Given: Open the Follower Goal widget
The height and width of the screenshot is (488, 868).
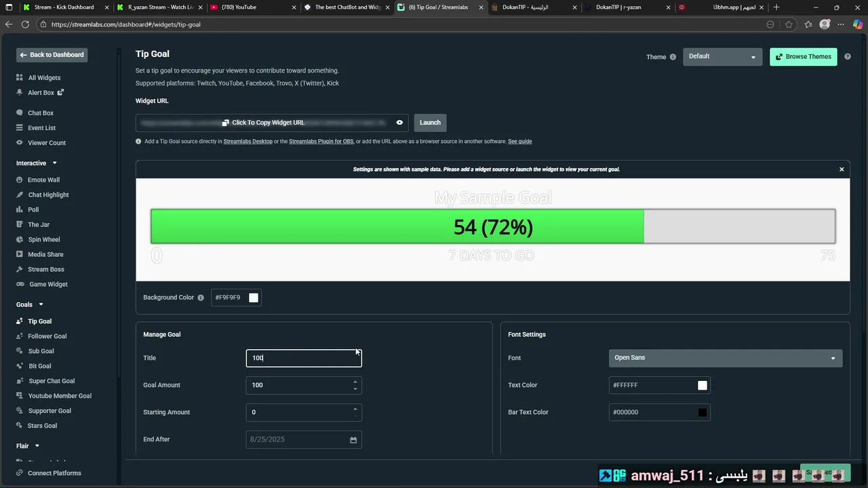Looking at the screenshot, I should tap(47, 336).
